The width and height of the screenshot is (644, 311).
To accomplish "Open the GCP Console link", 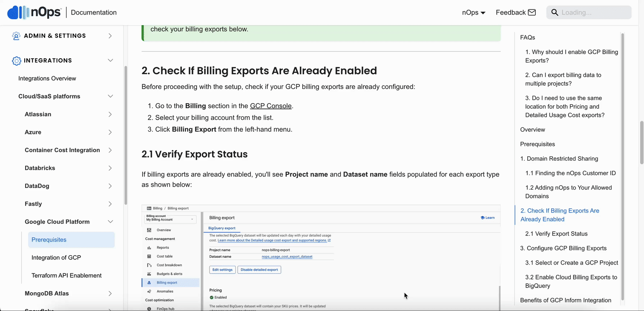I will [271, 106].
